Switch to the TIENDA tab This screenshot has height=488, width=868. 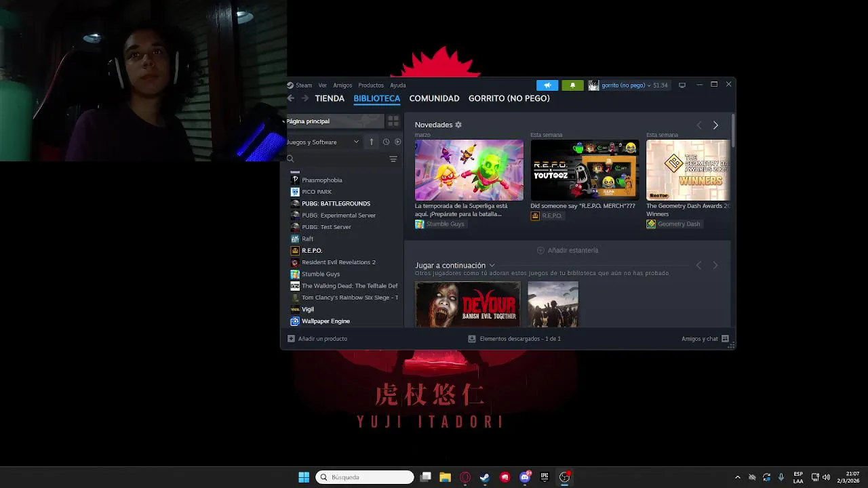(x=330, y=98)
